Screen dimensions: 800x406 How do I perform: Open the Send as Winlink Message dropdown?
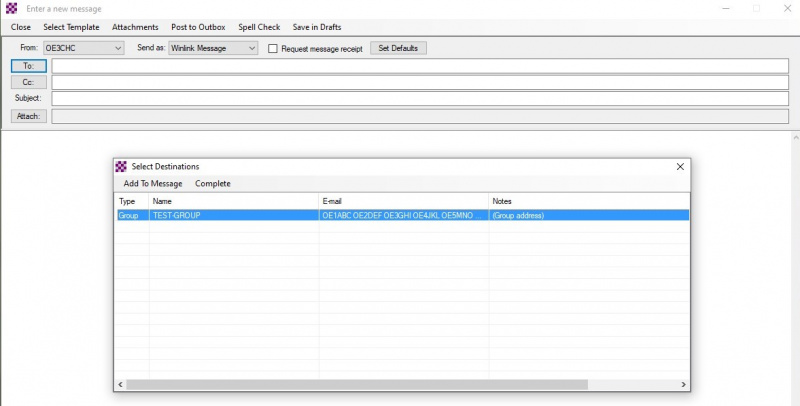pyautogui.click(x=213, y=48)
